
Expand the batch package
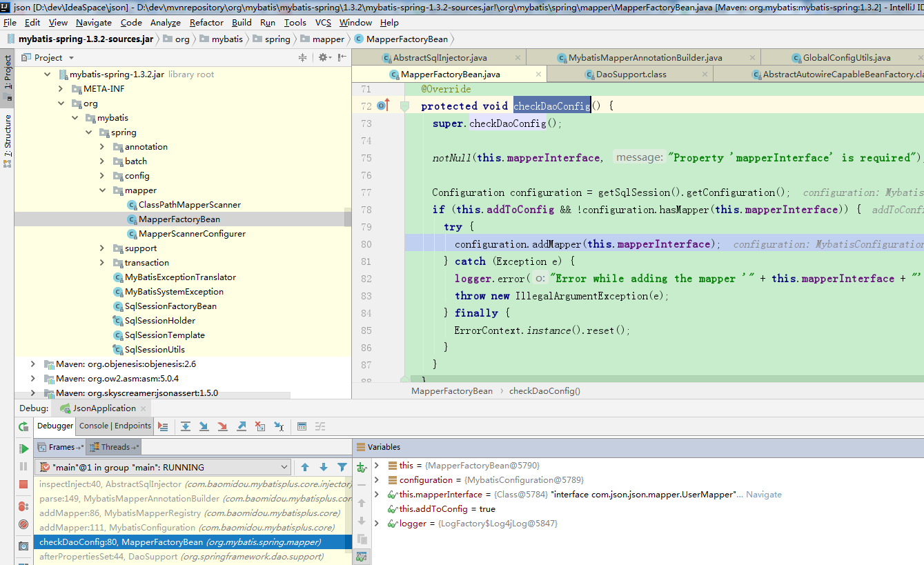[x=102, y=161]
